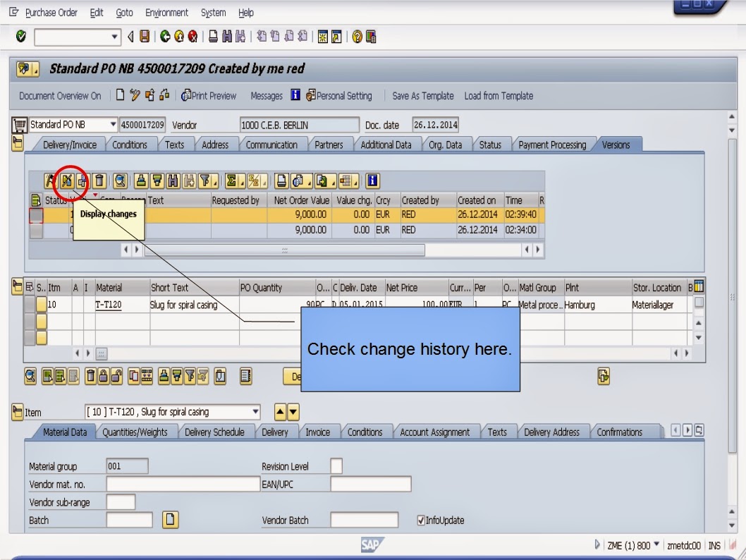746x560 pixels.
Task: Click the Display changes icon in versions toolbar
Action: [66, 181]
